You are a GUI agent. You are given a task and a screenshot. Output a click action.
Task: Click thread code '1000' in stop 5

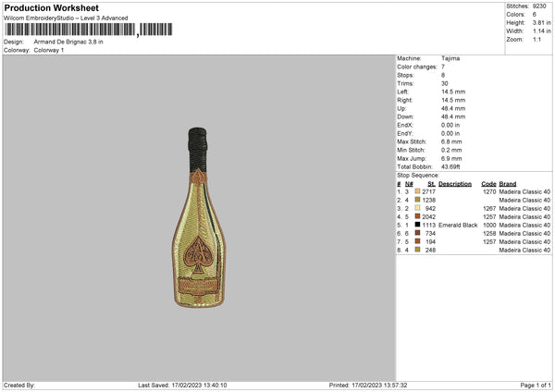pos(489,225)
